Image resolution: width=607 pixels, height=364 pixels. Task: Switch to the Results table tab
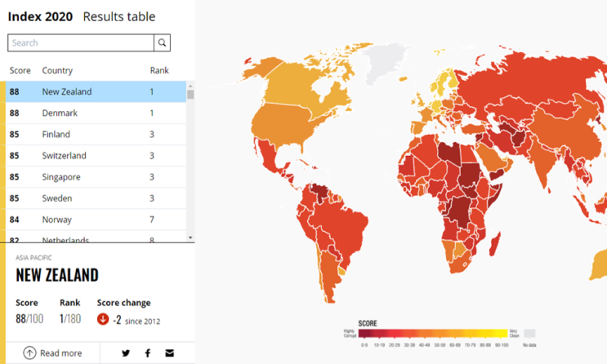tap(119, 16)
